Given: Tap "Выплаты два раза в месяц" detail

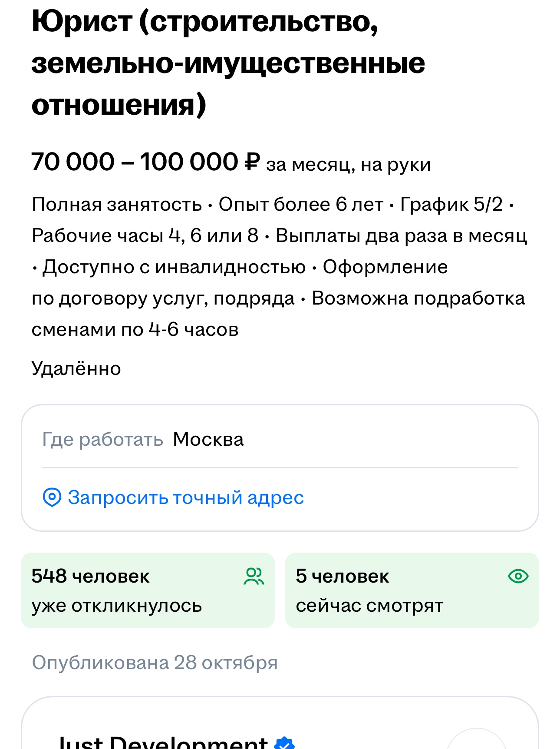Looking at the screenshot, I should tap(401, 236).
